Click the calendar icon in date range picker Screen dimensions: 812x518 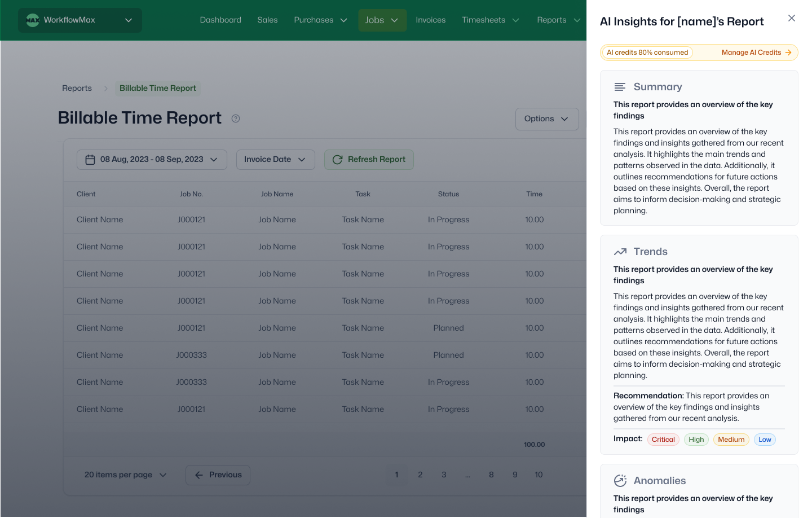[x=90, y=160]
